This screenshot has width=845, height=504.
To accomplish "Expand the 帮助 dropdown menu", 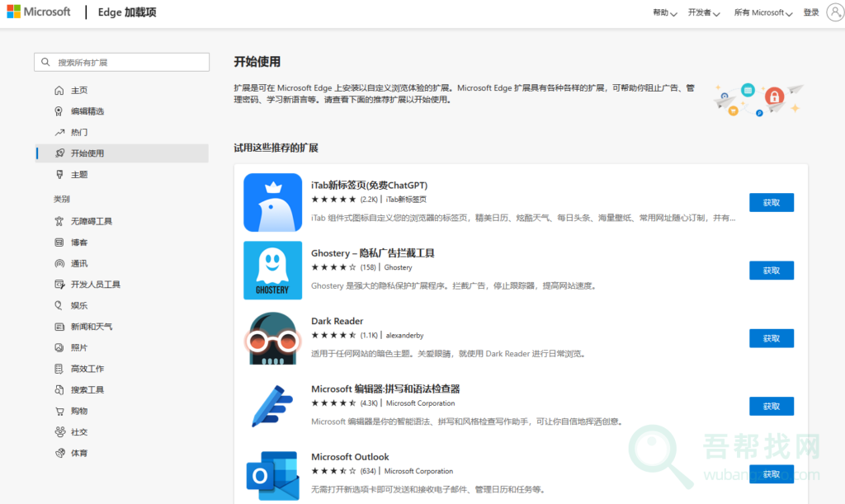I will tap(665, 13).
